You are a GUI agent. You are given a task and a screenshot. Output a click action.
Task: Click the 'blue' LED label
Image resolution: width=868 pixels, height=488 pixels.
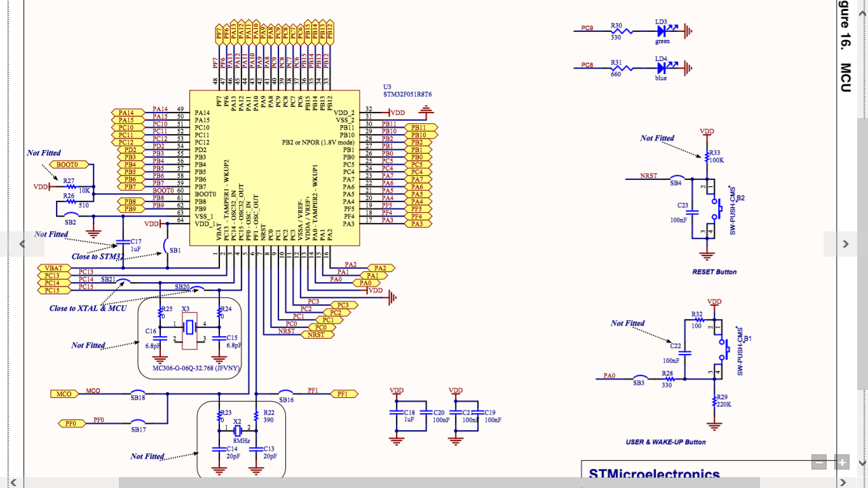point(661,78)
